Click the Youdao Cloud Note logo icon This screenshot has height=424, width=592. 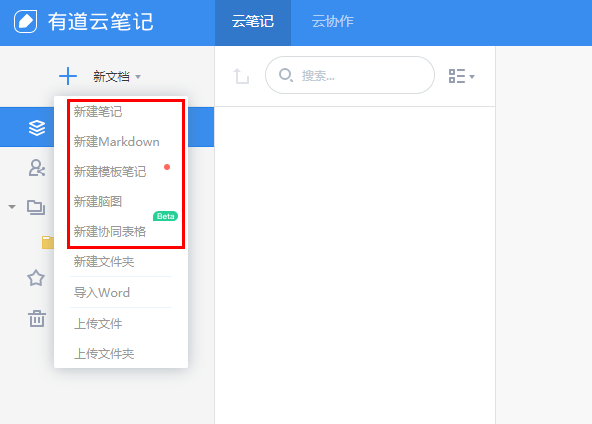click(x=25, y=21)
